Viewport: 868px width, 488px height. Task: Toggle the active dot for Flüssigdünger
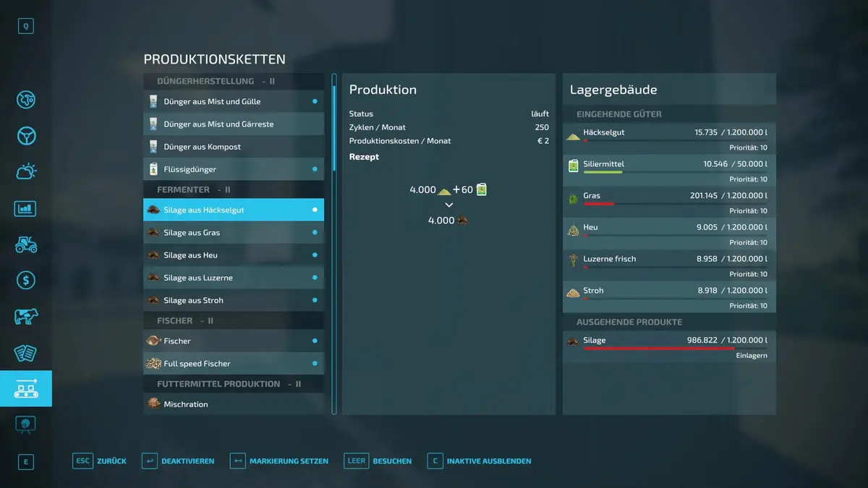(x=315, y=169)
